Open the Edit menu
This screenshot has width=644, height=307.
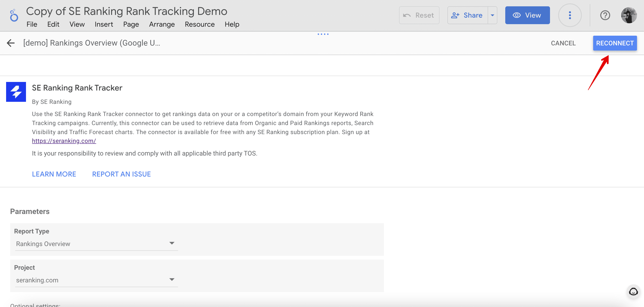pyautogui.click(x=53, y=24)
